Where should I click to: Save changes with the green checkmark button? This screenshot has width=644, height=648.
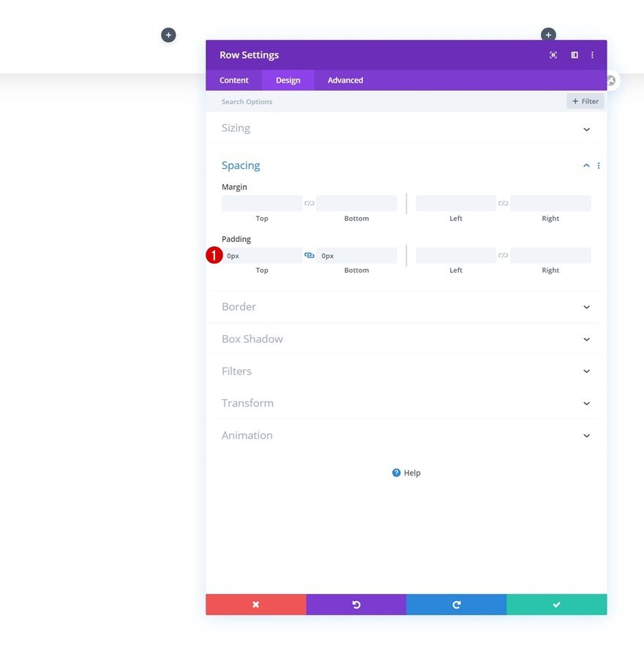coord(557,605)
